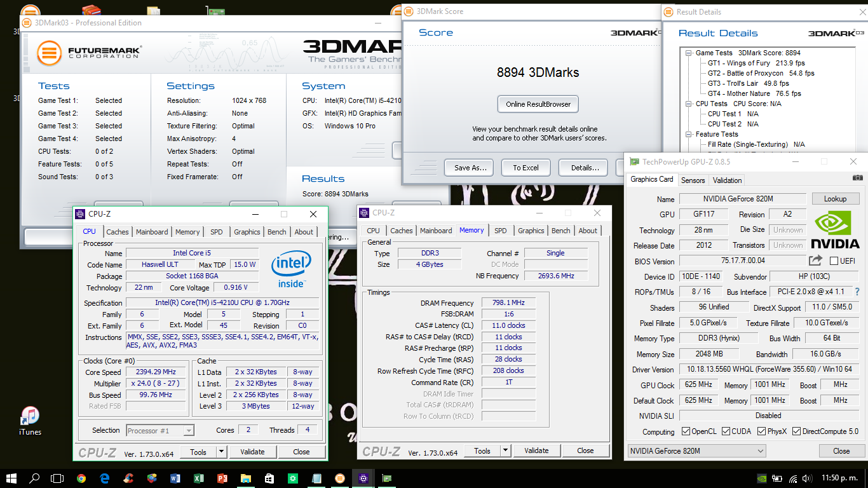The height and width of the screenshot is (488, 868).
Task: Open Google Chrome from the taskbar
Action: pyautogui.click(x=81, y=478)
